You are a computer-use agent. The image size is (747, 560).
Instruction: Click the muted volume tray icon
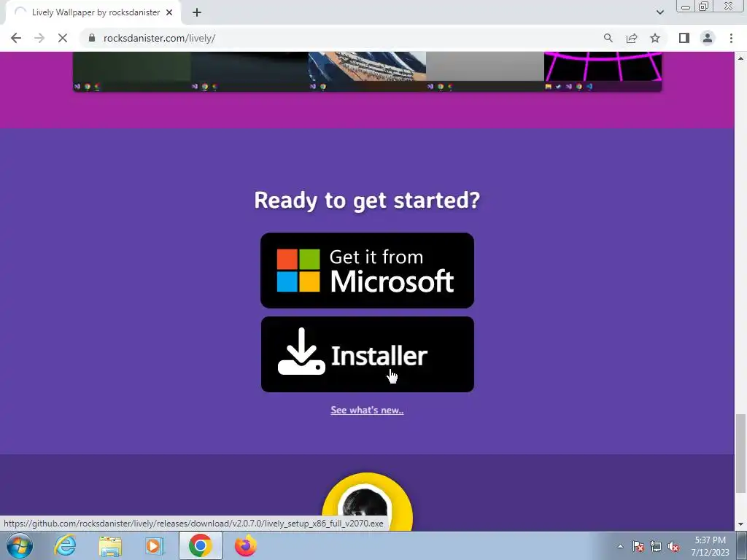[x=673, y=547]
